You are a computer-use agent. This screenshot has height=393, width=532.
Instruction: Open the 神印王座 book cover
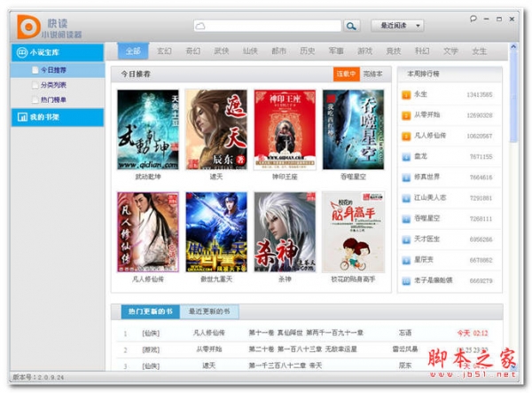285,130
